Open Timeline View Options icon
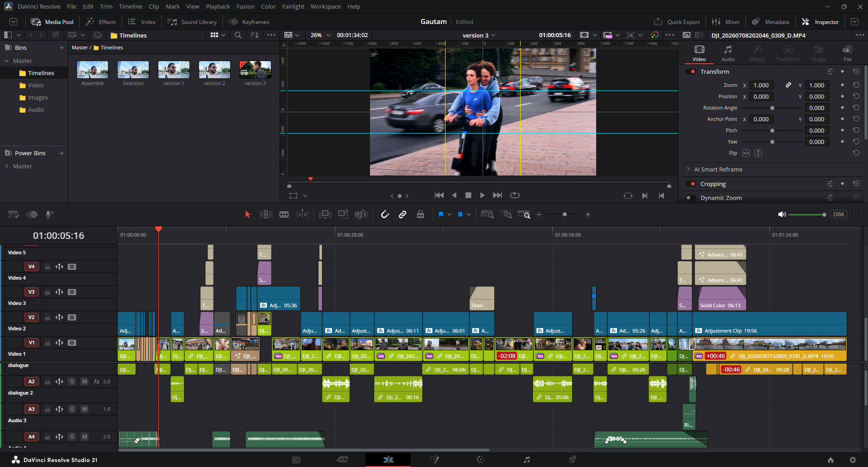The width and height of the screenshot is (868, 467). [14, 214]
